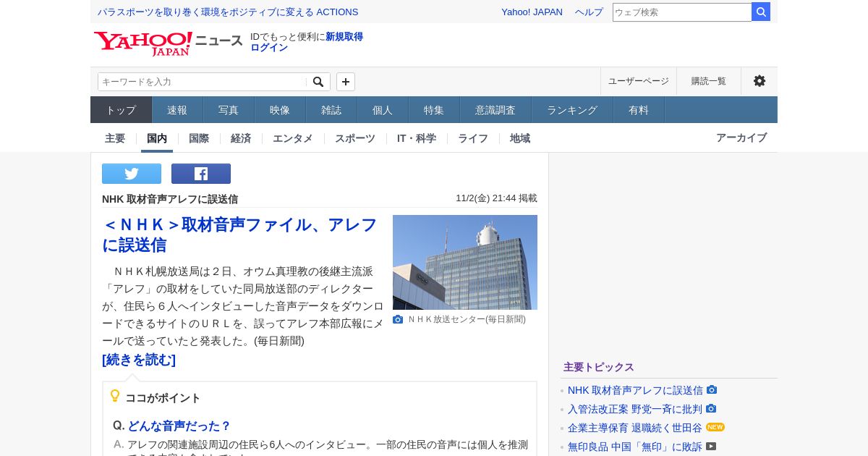Open the エンタメ category
Image resolution: width=868 pixels, height=456 pixels.
[293, 138]
